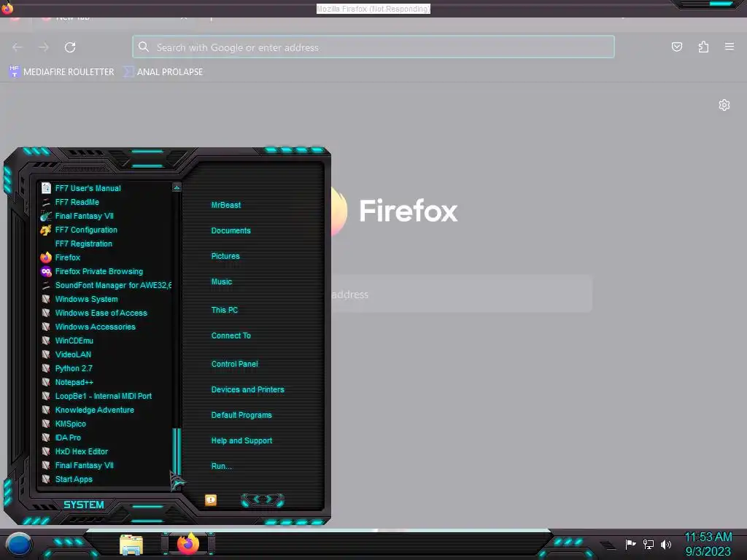Open the second bookmark on bookmarks toolbar
The width and height of the screenshot is (747, 560).
pyautogui.click(x=163, y=72)
